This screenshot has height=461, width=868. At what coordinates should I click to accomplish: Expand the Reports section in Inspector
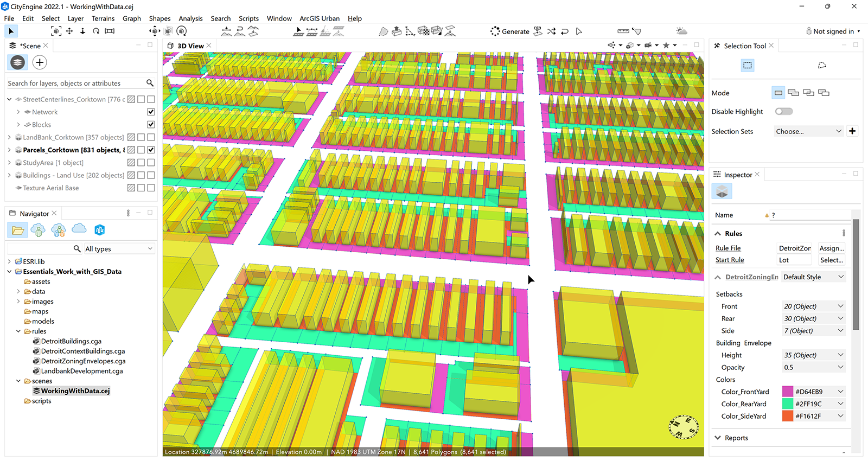718,438
